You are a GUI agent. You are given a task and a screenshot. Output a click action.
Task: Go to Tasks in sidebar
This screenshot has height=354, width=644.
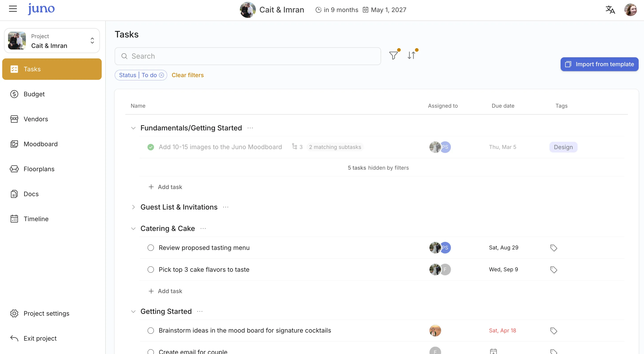click(x=52, y=69)
